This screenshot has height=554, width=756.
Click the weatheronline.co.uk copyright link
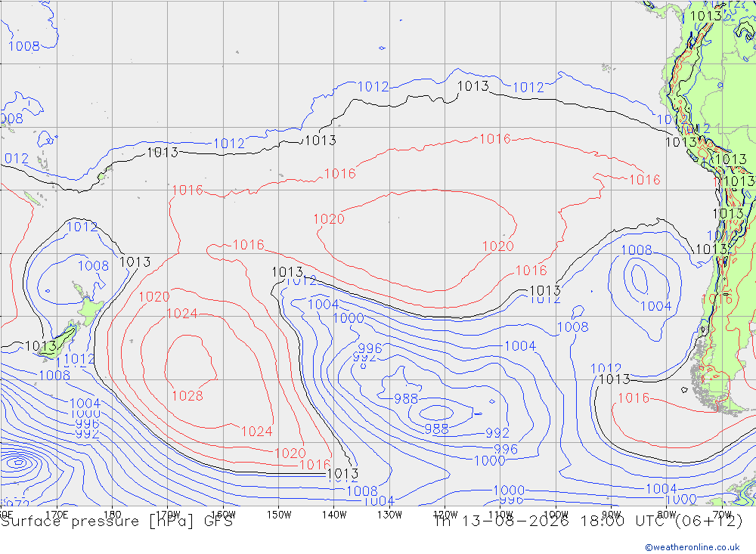point(692,547)
